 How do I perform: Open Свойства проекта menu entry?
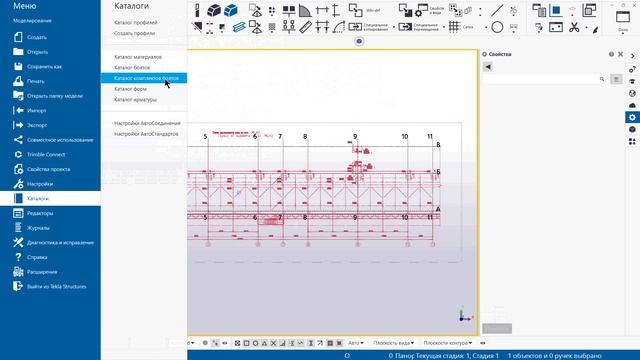click(x=50, y=169)
